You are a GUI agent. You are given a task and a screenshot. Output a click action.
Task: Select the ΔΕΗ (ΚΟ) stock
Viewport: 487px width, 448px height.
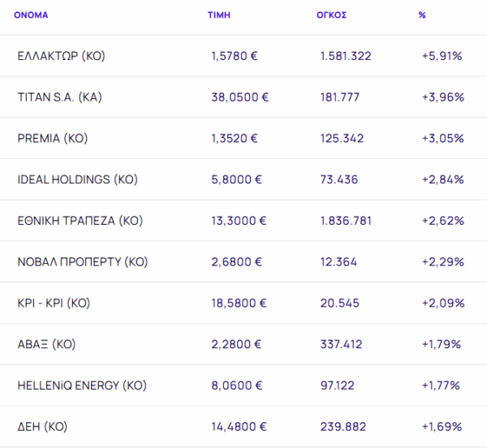tap(42, 426)
